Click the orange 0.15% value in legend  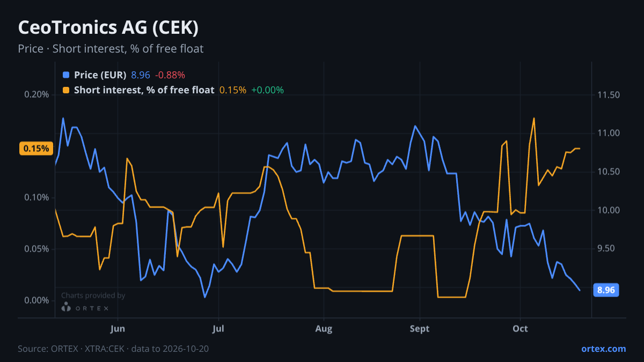click(x=233, y=90)
